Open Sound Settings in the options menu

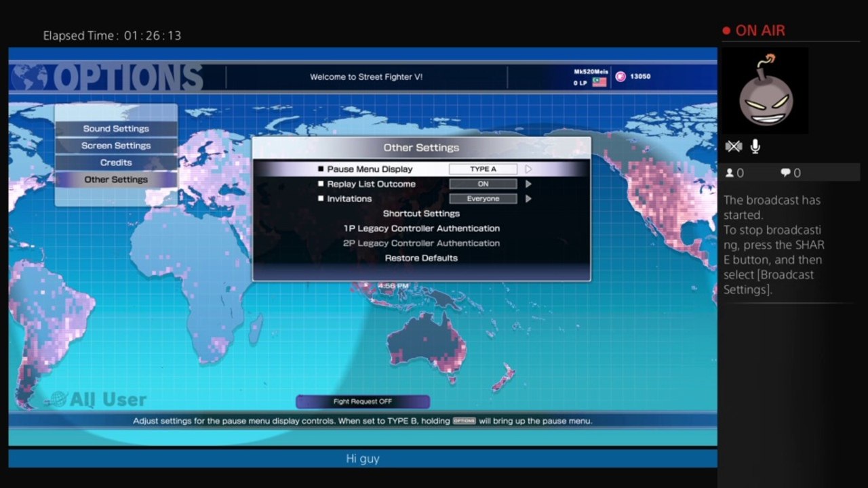[x=116, y=129]
